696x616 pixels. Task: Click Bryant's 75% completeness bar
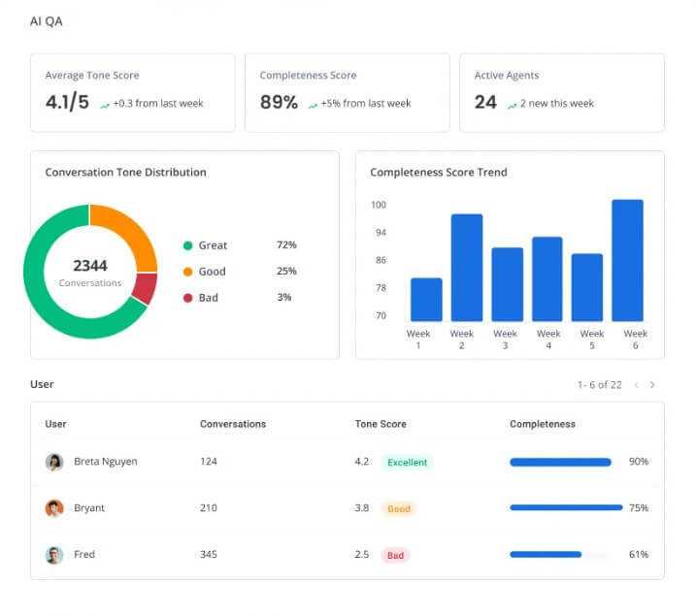(x=566, y=507)
